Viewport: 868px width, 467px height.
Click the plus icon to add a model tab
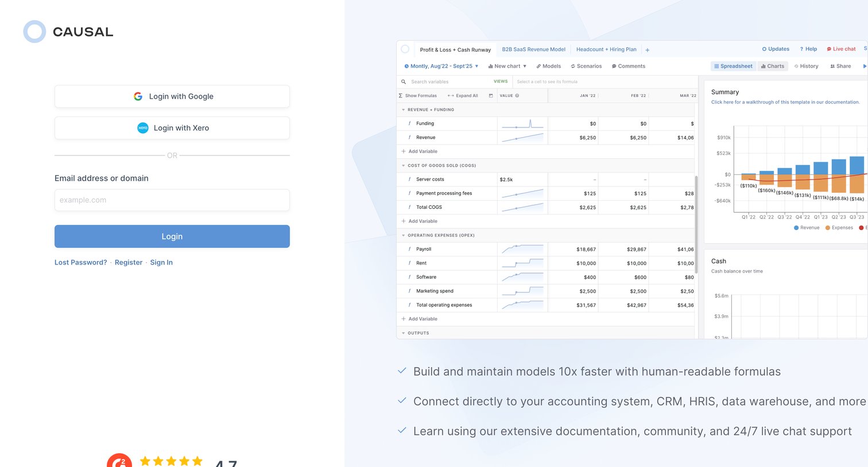(x=648, y=50)
